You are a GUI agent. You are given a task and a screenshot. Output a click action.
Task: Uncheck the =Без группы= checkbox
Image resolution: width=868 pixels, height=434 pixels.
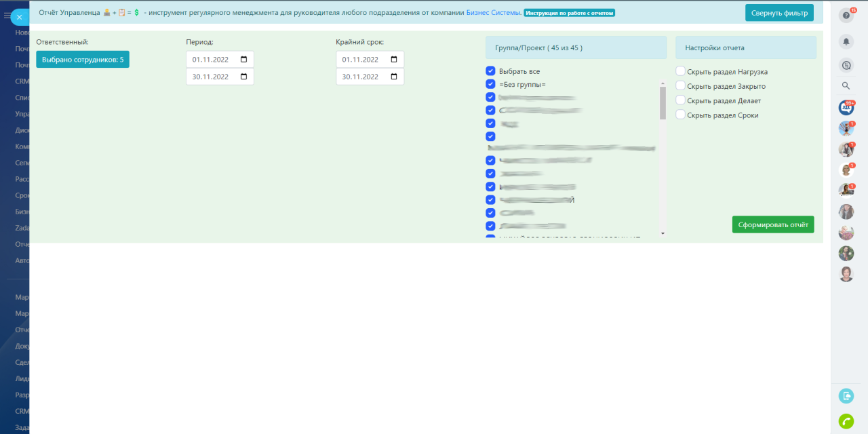coord(490,84)
